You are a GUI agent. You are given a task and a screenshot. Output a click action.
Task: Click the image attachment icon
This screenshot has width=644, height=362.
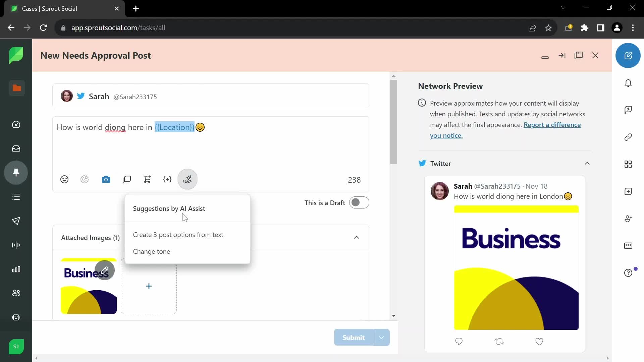pyautogui.click(x=106, y=179)
